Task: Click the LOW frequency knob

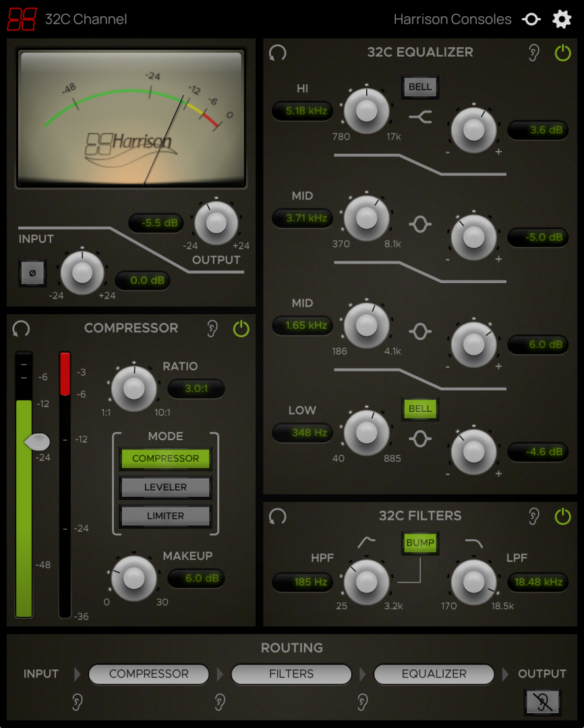Action: coord(366,433)
